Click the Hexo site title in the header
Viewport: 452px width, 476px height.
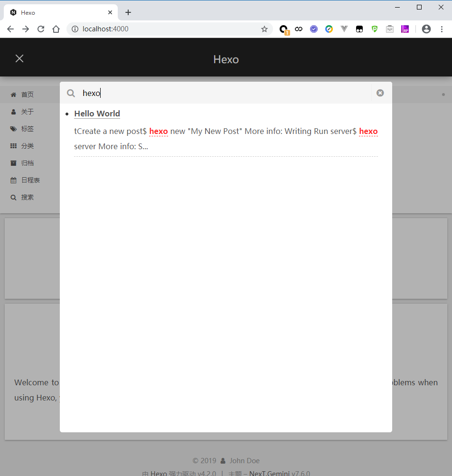[x=226, y=59]
